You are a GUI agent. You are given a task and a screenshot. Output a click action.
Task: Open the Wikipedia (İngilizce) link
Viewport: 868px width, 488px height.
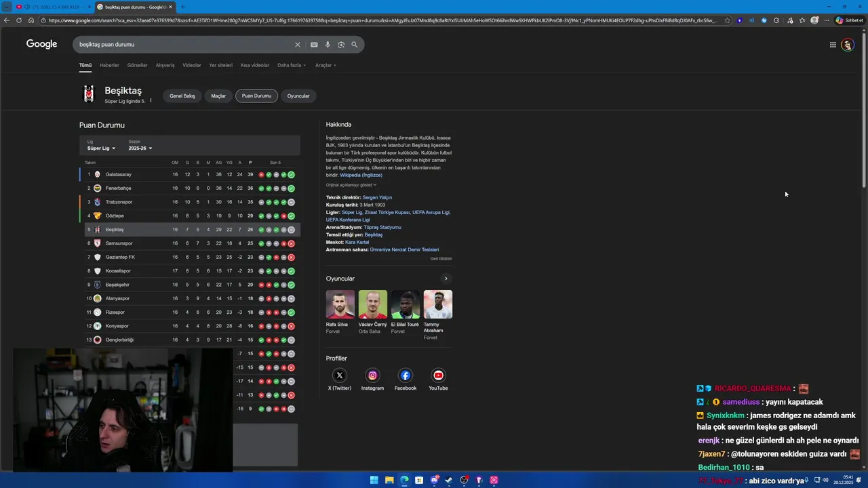tap(361, 175)
